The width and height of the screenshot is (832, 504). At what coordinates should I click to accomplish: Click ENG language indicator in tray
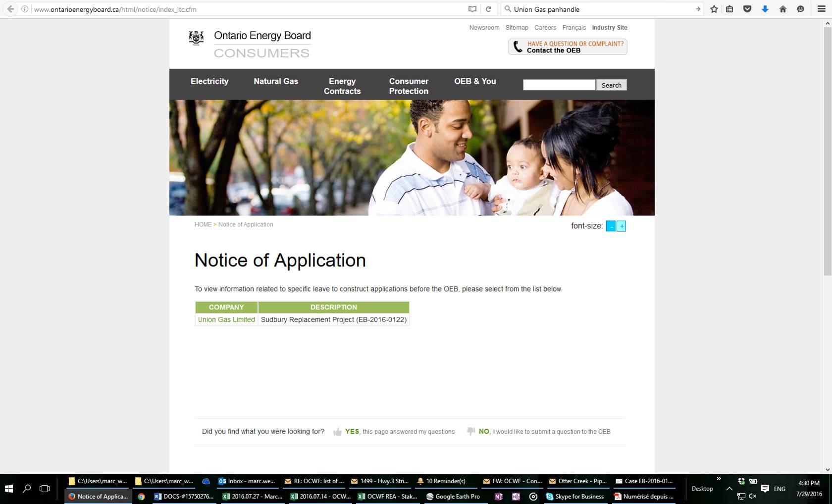point(780,489)
